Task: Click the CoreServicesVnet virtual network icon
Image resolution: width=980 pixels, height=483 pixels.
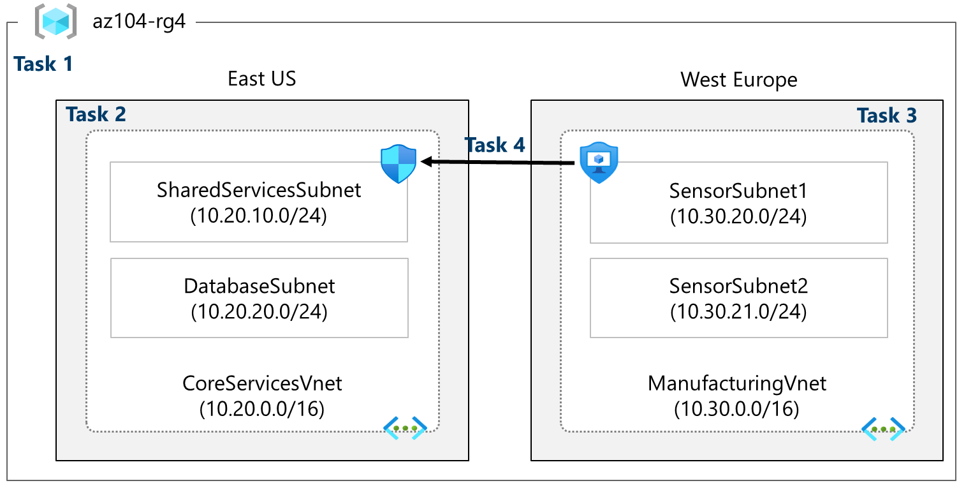Action: [405, 428]
